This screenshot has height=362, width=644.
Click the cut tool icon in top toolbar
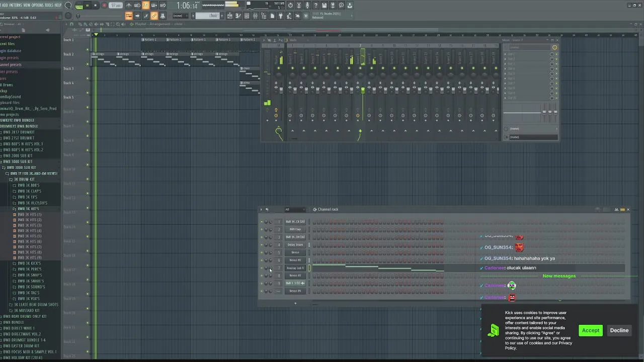coord(299,6)
